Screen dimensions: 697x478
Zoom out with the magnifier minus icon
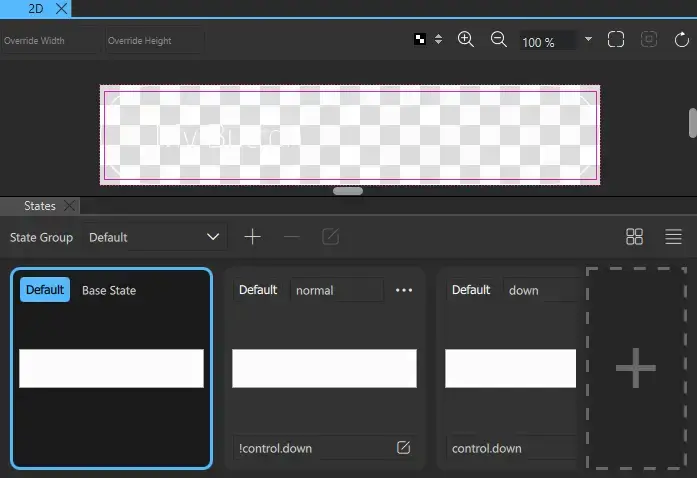[498, 40]
